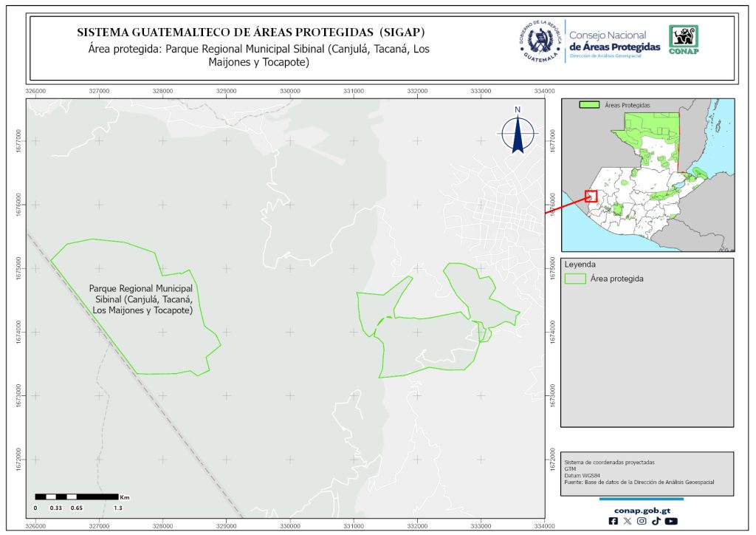Open the YouTube icon link
The image size is (756, 535).
click(x=671, y=521)
